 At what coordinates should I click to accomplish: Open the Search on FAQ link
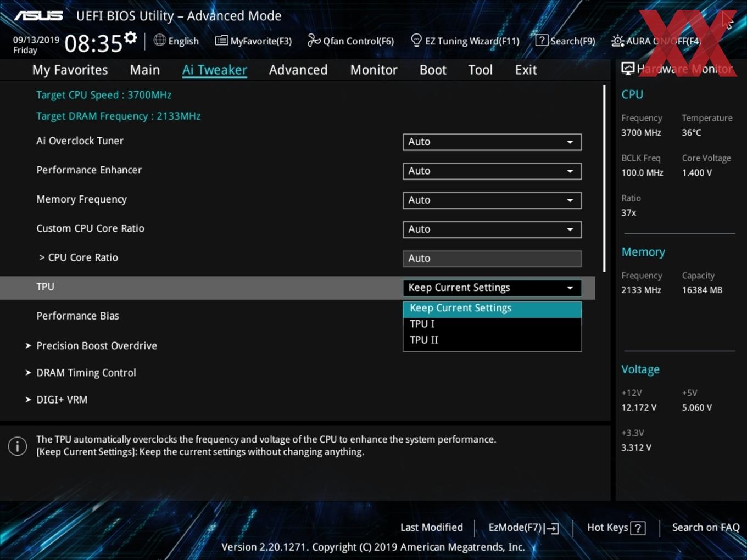(x=706, y=527)
